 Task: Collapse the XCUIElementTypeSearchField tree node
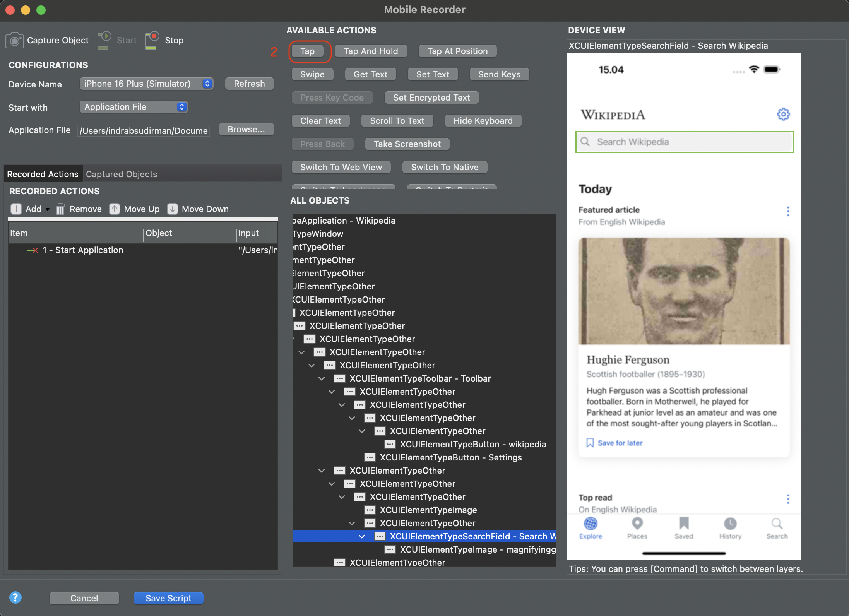362,536
